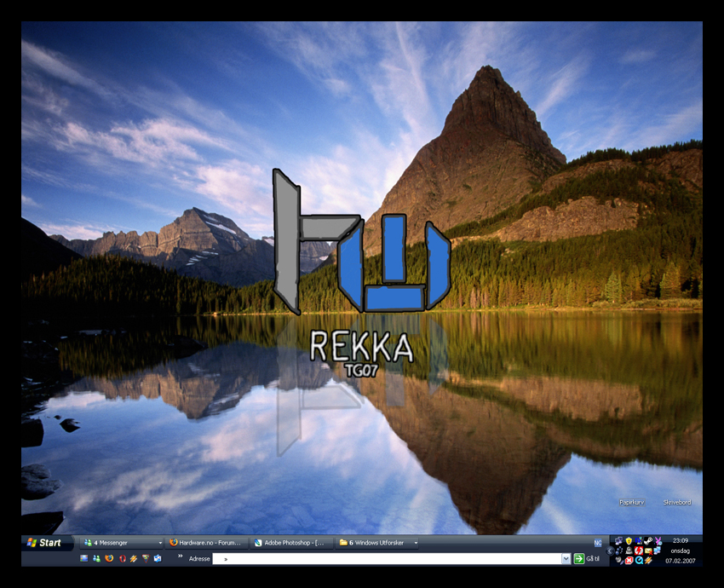
Task: Click the network connection icon in the tray's middle row
Action: tap(657, 551)
